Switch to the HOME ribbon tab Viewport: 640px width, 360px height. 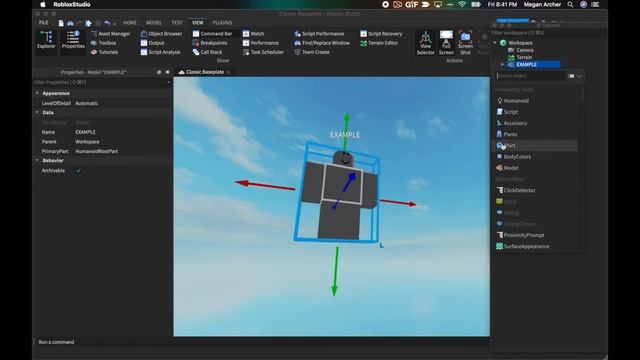(x=130, y=23)
